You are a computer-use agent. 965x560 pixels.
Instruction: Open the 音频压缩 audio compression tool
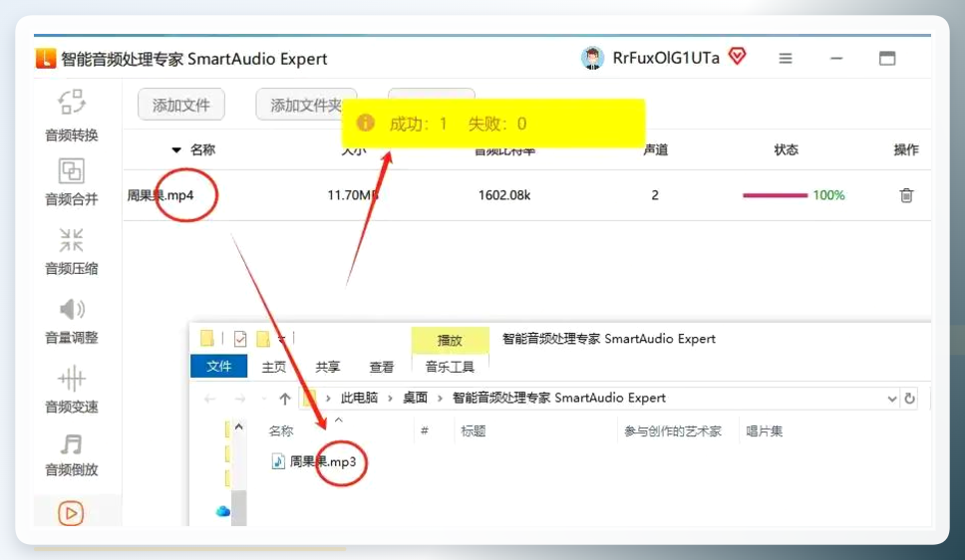pyautogui.click(x=72, y=251)
